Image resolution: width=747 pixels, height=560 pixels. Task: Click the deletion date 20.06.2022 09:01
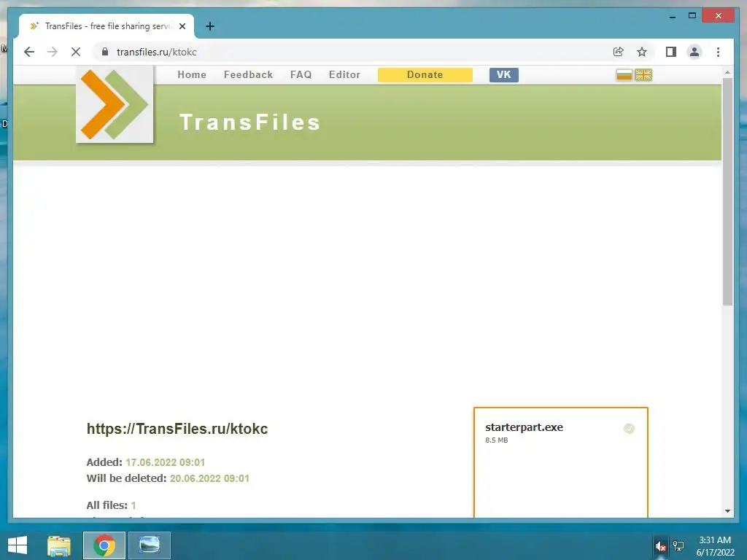click(209, 478)
